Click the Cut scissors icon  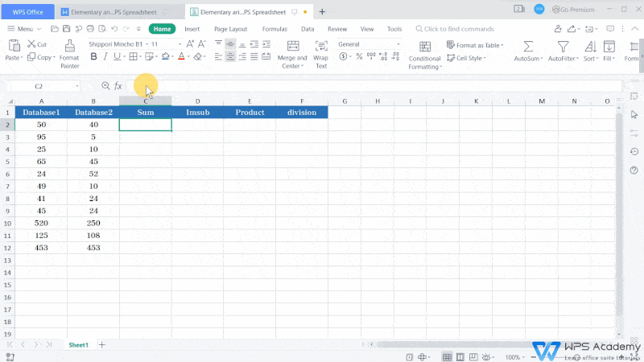[31, 44]
